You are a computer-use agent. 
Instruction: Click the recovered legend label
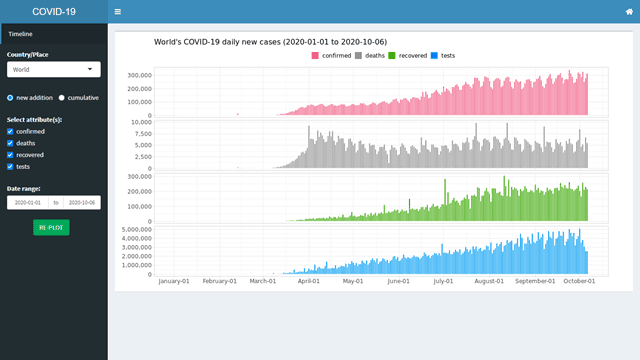point(413,56)
